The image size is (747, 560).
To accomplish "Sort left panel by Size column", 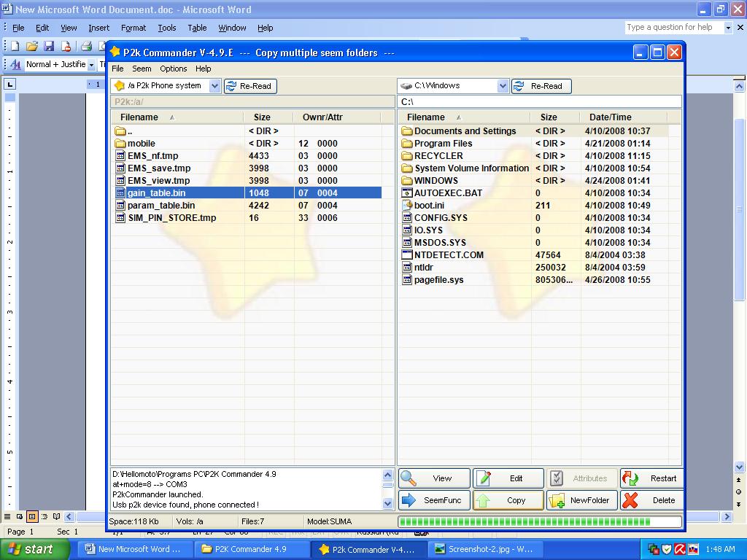I will pyautogui.click(x=268, y=117).
